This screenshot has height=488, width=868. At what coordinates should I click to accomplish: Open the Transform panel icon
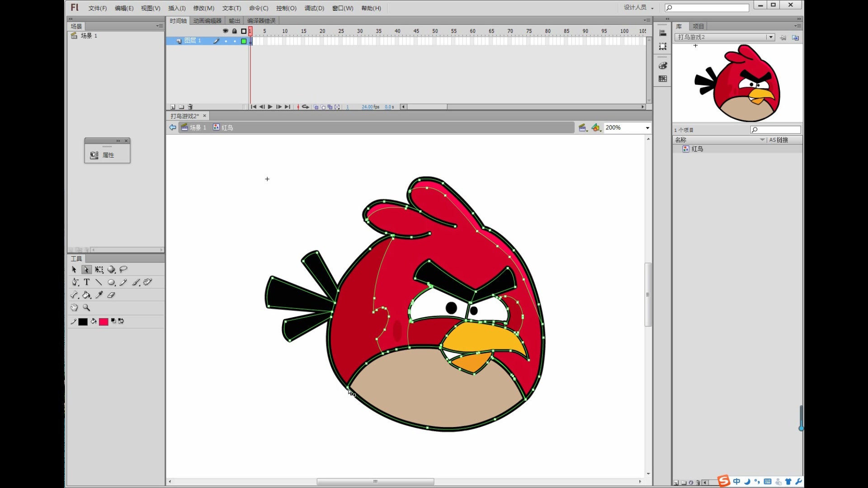(x=663, y=46)
